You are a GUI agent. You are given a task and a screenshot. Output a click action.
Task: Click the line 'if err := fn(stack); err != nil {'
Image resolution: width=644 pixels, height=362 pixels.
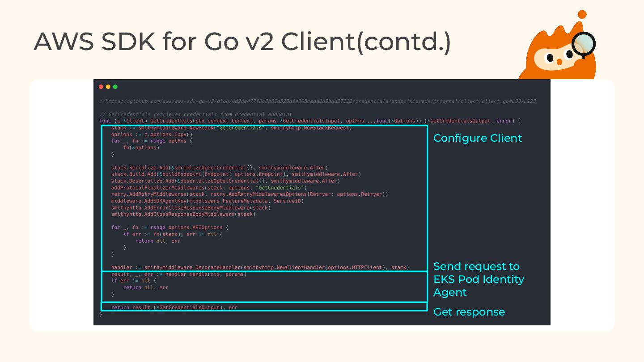click(173, 234)
